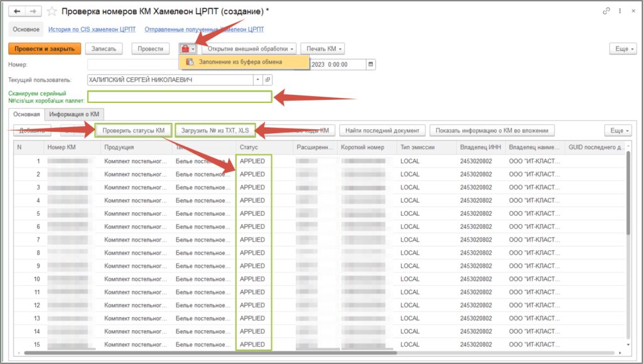Click the table's scroll-up arrow
Screen dimensions: 643x364
click(628, 146)
